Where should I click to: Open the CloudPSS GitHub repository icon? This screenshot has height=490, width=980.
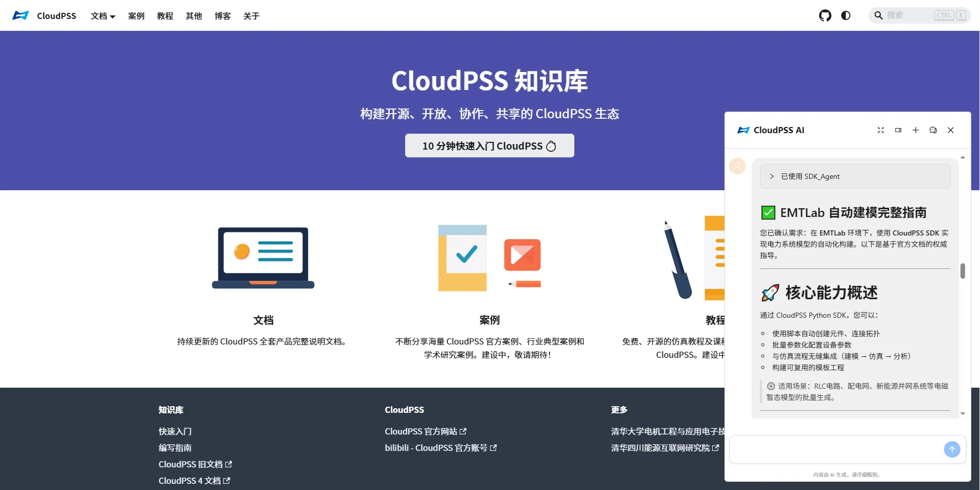tap(826, 15)
